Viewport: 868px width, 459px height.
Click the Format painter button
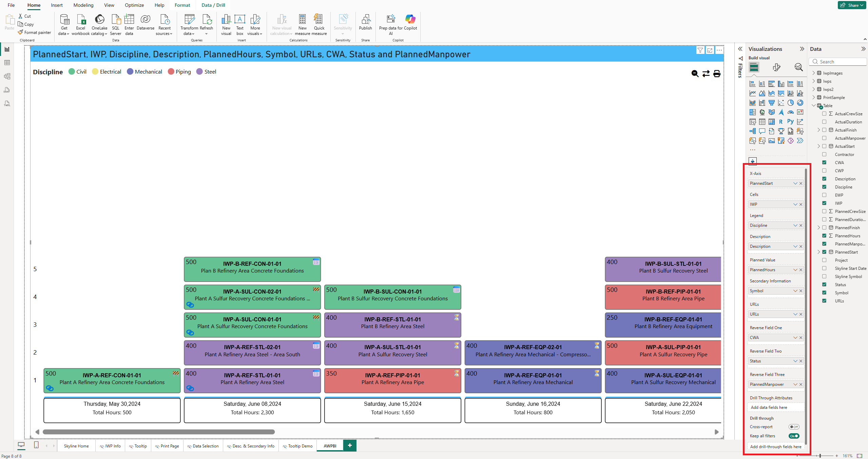[x=34, y=33]
